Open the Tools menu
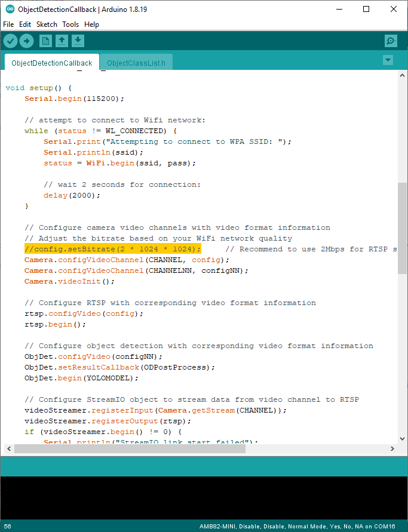 pyautogui.click(x=70, y=24)
